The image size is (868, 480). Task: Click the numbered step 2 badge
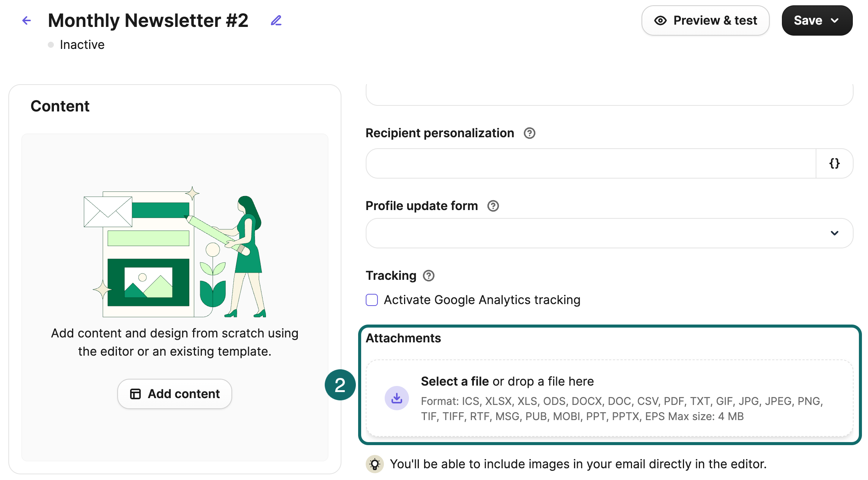tap(340, 385)
